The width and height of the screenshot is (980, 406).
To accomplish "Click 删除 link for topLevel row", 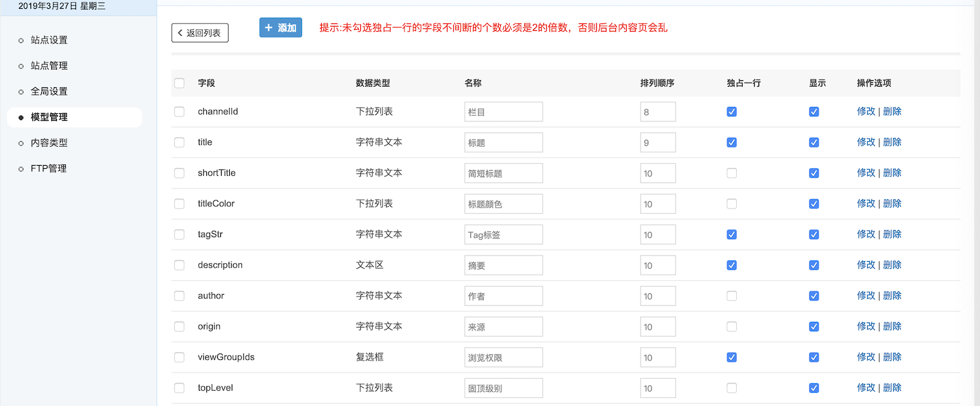I will 892,388.
